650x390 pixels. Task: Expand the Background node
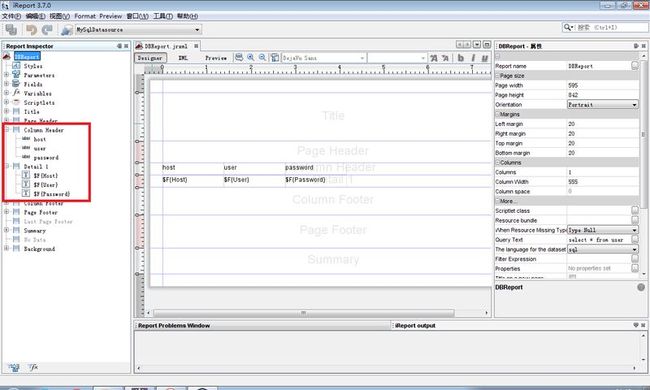point(6,248)
